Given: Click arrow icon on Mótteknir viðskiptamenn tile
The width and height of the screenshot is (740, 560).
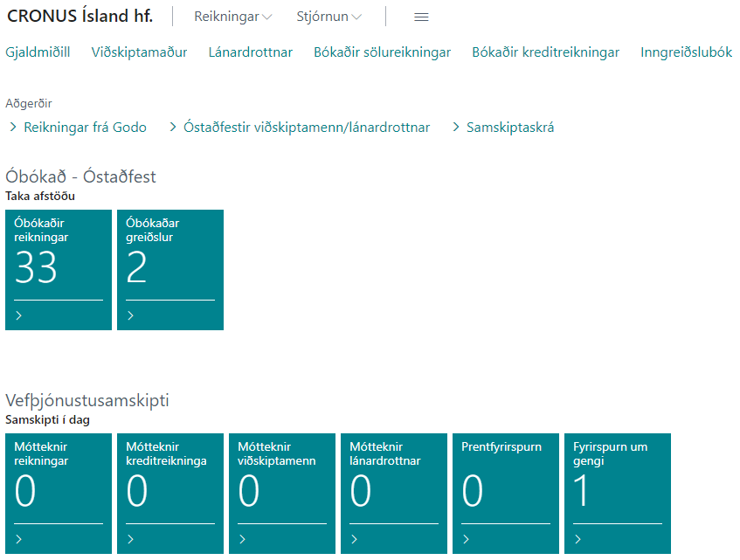Looking at the screenshot, I should coord(243,539).
